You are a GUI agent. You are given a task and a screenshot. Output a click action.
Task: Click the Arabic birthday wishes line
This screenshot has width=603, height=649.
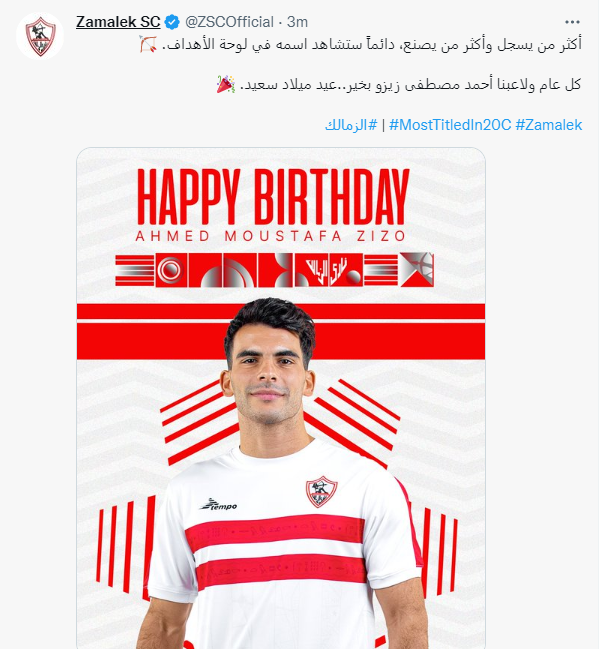411,84
